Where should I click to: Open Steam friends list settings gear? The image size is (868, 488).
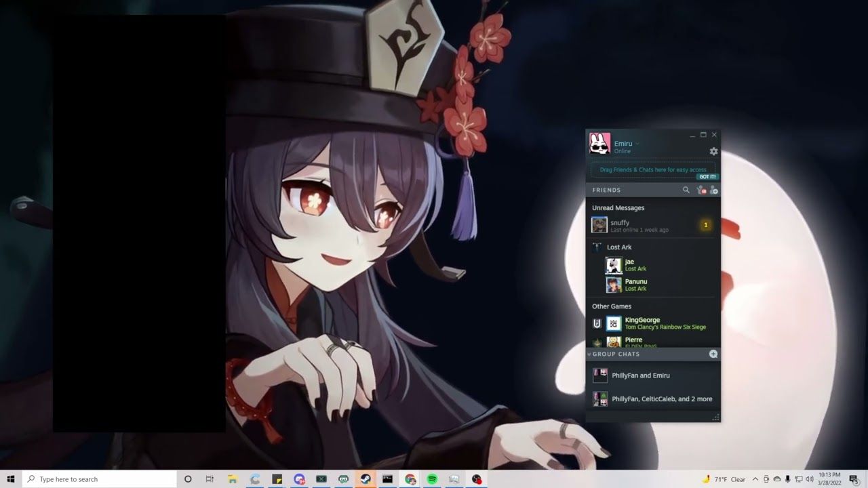click(713, 151)
